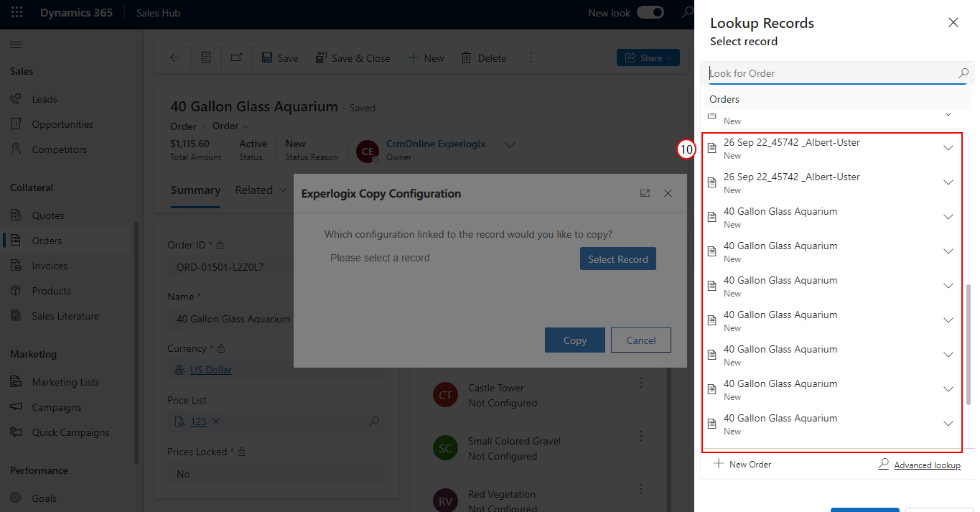The width and height of the screenshot is (980, 512).
Task: Open Quotes in the sidebar
Action: pyautogui.click(x=48, y=215)
